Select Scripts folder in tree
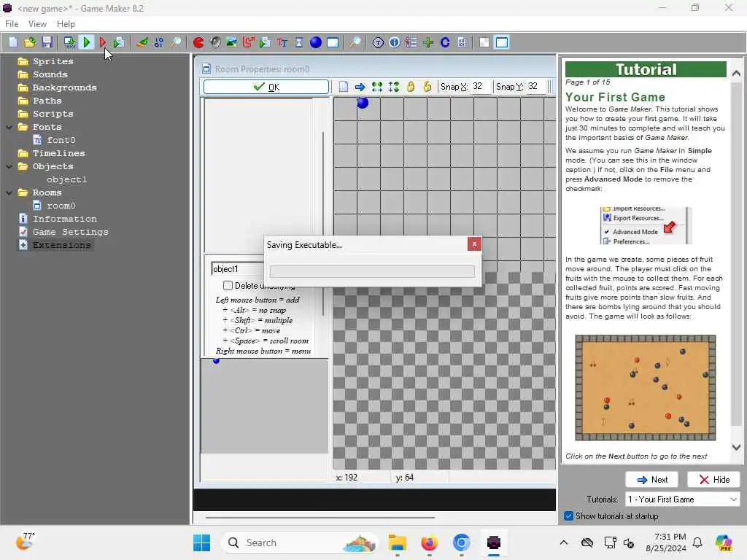The height and width of the screenshot is (560, 747). click(53, 114)
